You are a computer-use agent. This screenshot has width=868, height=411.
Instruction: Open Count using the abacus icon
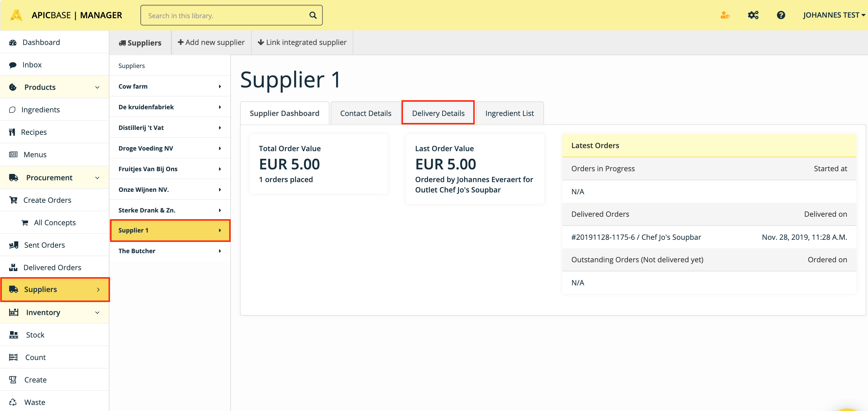point(13,357)
